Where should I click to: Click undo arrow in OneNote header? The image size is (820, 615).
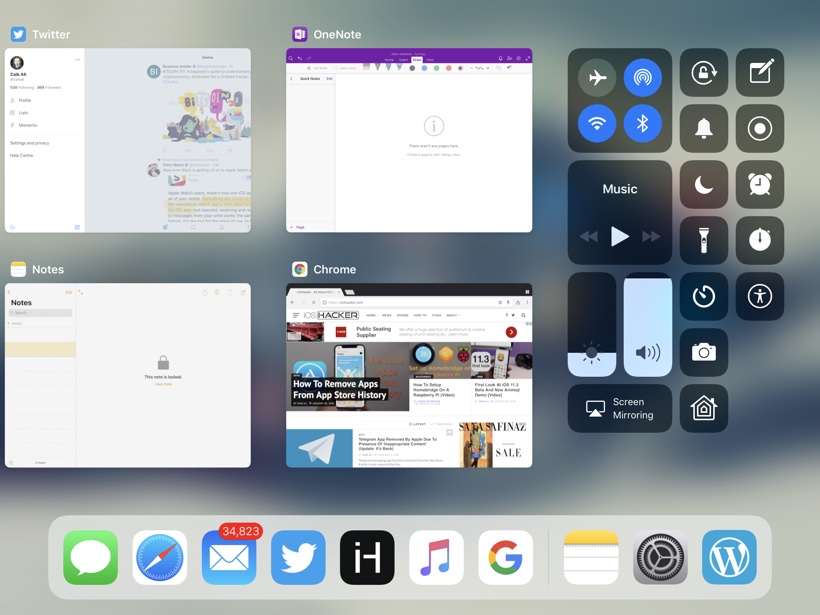coord(300,58)
